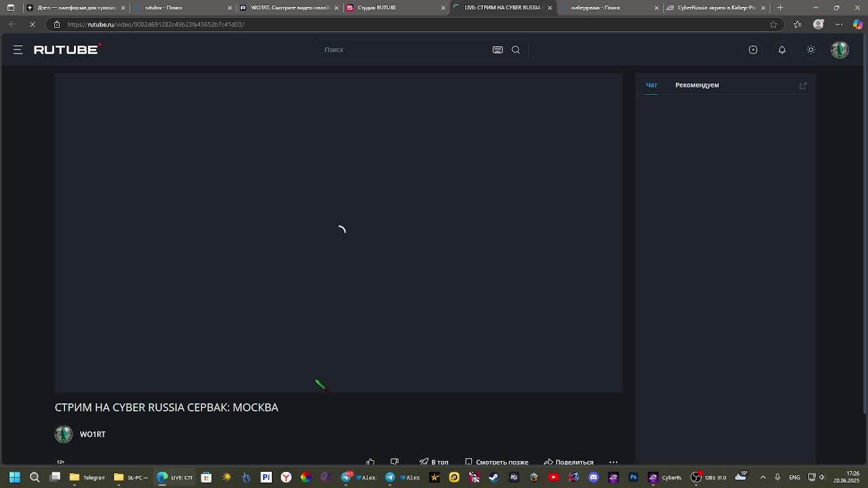The height and width of the screenshot is (488, 868).
Task: Show hidden system tray icons
Action: [763, 477]
